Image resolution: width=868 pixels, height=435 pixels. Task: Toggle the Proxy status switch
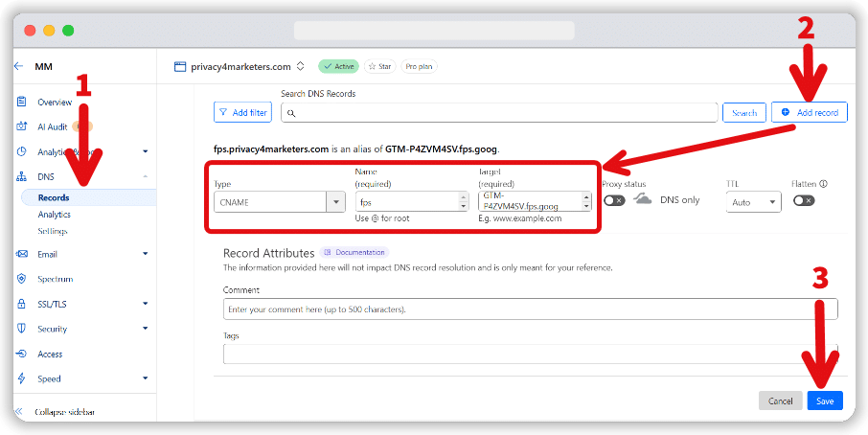(x=614, y=200)
